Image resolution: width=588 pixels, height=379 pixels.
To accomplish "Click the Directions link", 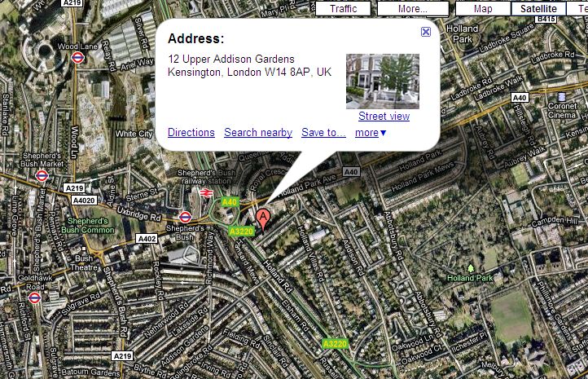I will (191, 133).
